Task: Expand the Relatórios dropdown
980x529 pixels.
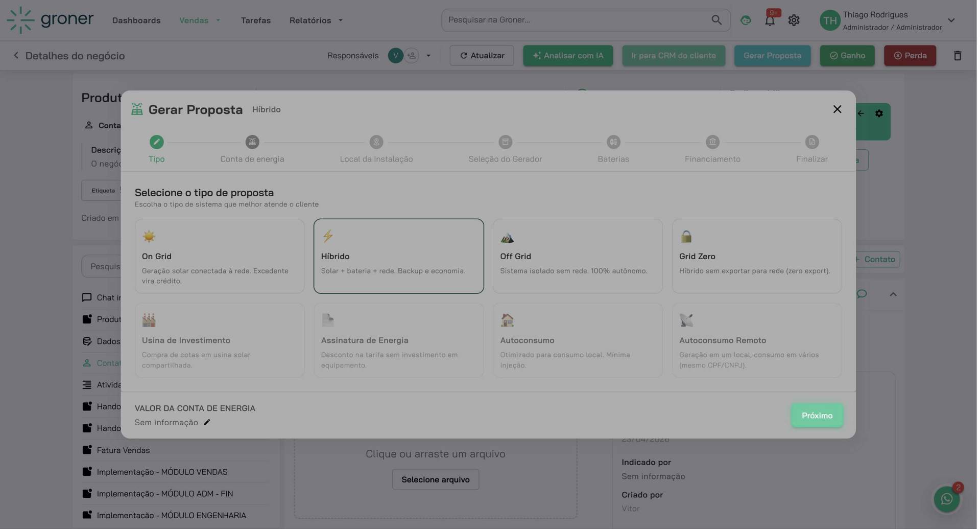Action: (316, 20)
